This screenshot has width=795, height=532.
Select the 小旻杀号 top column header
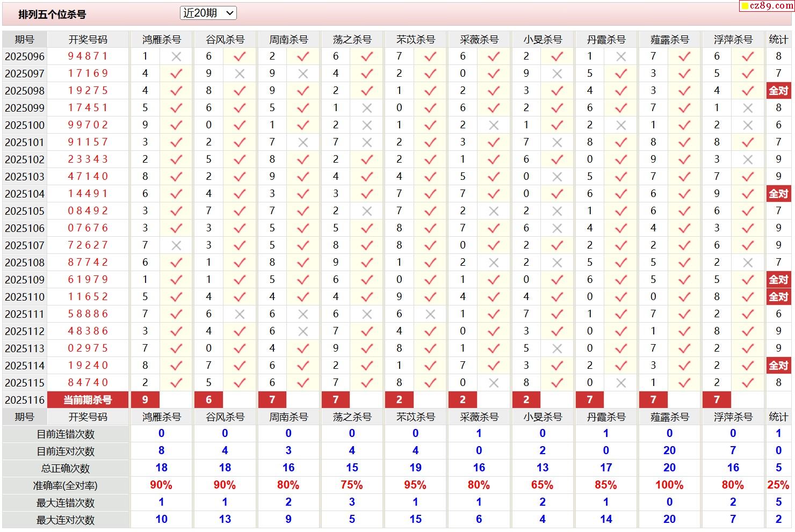(543, 39)
